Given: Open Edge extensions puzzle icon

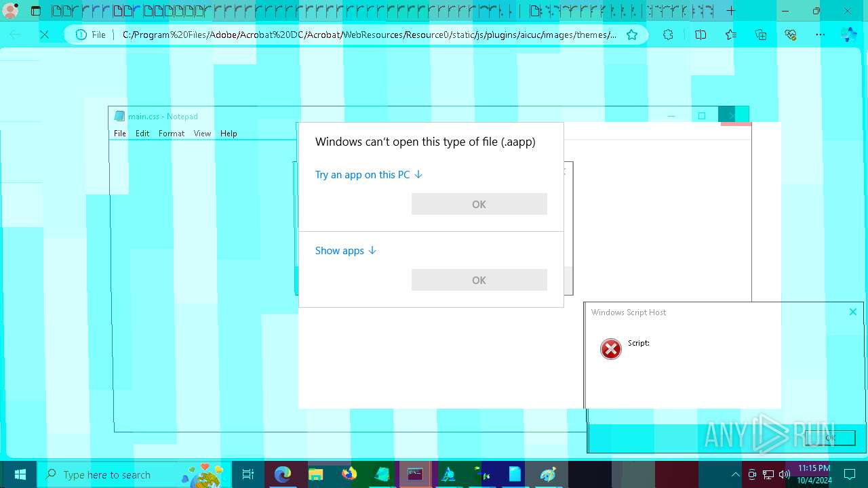Looking at the screenshot, I should pyautogui.click(x=668, y=35).
